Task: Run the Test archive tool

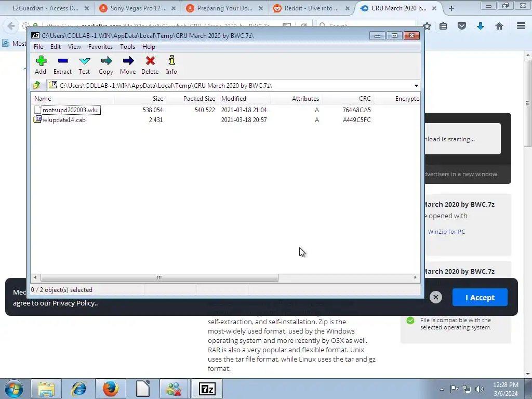Action: pos(84,65)
